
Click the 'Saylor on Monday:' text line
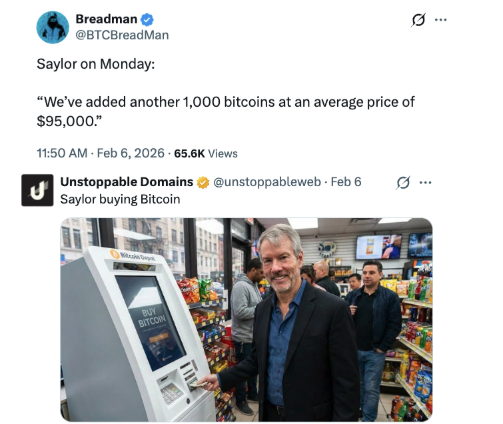(96, 64)
